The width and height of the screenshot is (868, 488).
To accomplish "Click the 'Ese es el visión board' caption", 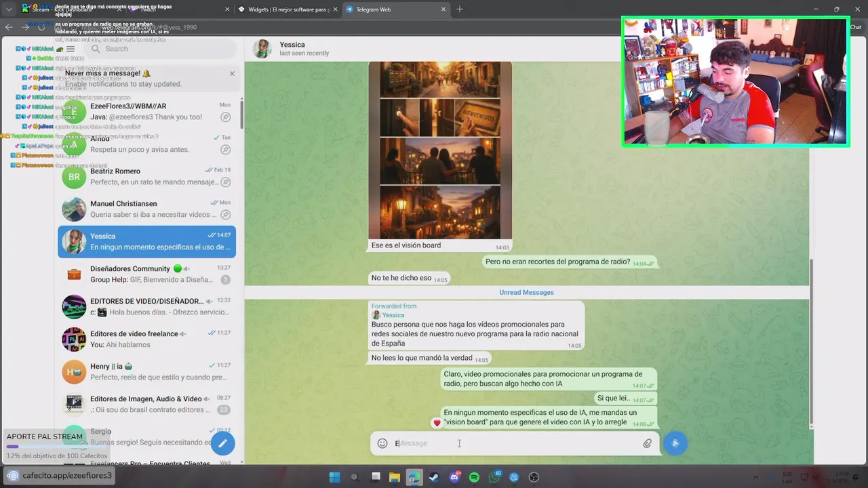I will [x=406, y=245].
